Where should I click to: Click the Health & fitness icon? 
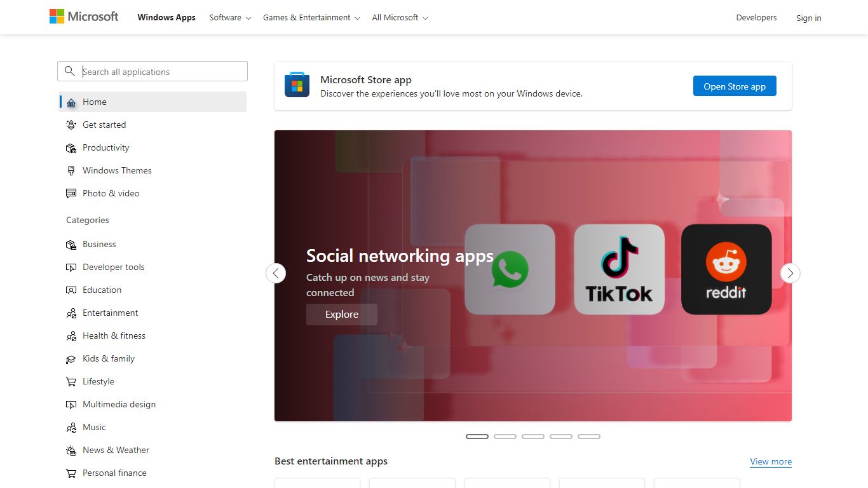tap(71, 336)
